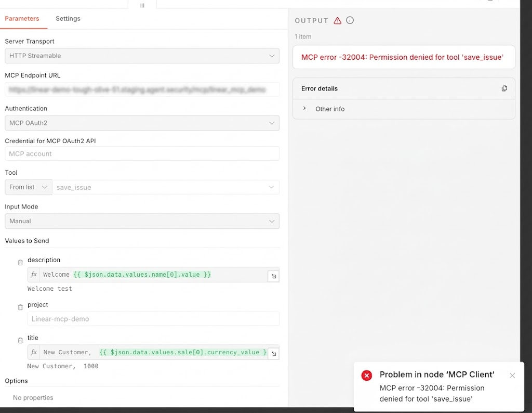Screen dimensions: 532x413
Task: Delete the title parameter with trash icon
Action: pos(20,340)
